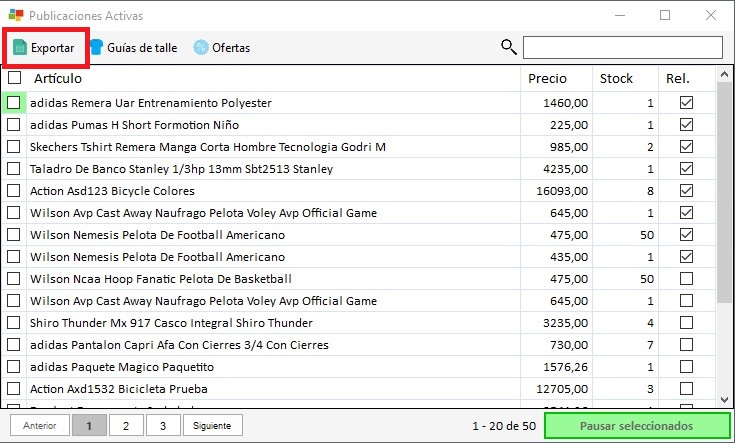
Task: Click the vertical scrollbar thumb
Action: [725, 192]
